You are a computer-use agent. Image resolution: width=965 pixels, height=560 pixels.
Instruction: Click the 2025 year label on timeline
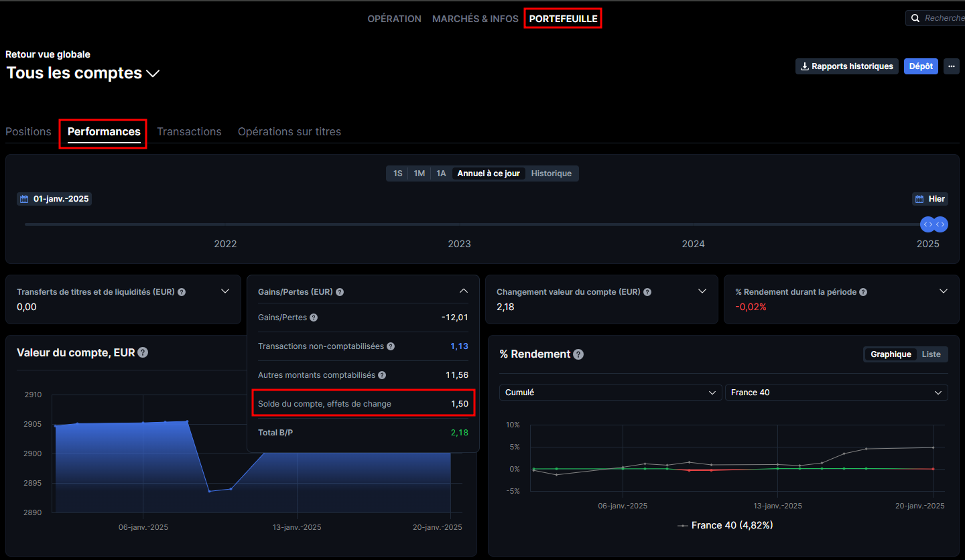pos(928,244)
